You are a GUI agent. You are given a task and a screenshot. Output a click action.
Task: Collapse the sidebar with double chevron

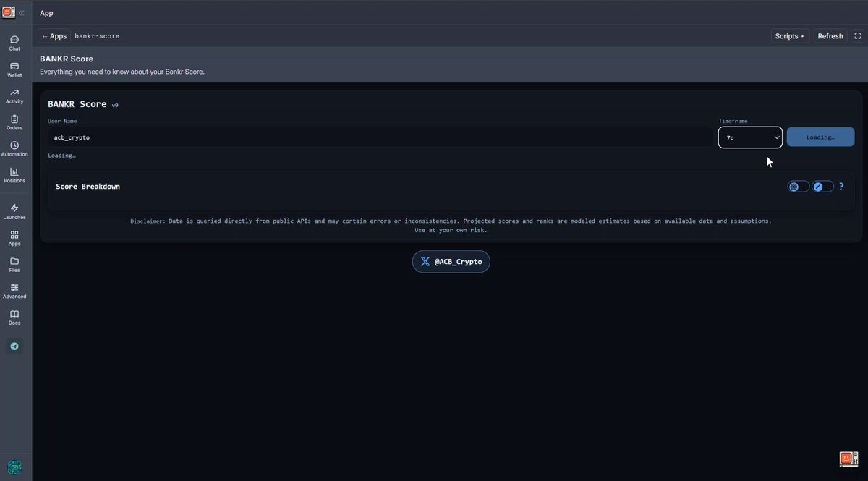22,13
